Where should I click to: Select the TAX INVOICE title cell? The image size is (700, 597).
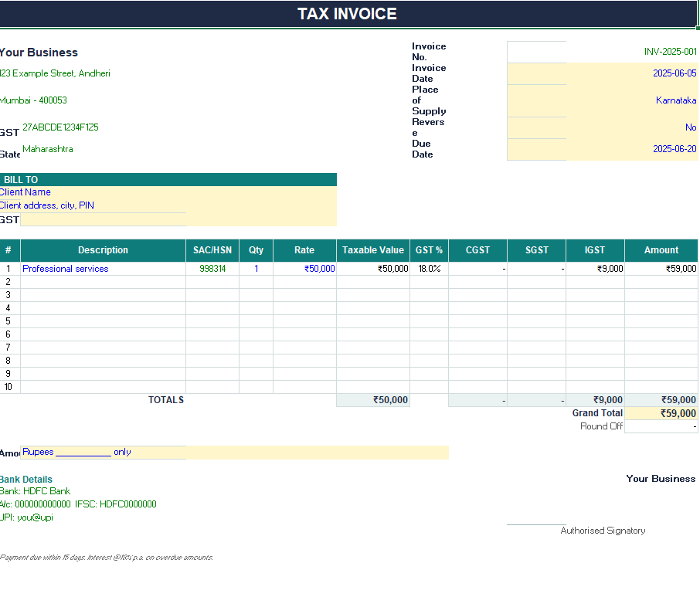(x=348, y=14)
